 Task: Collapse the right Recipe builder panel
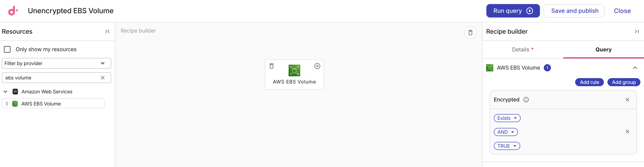click(x=637, y=32)
